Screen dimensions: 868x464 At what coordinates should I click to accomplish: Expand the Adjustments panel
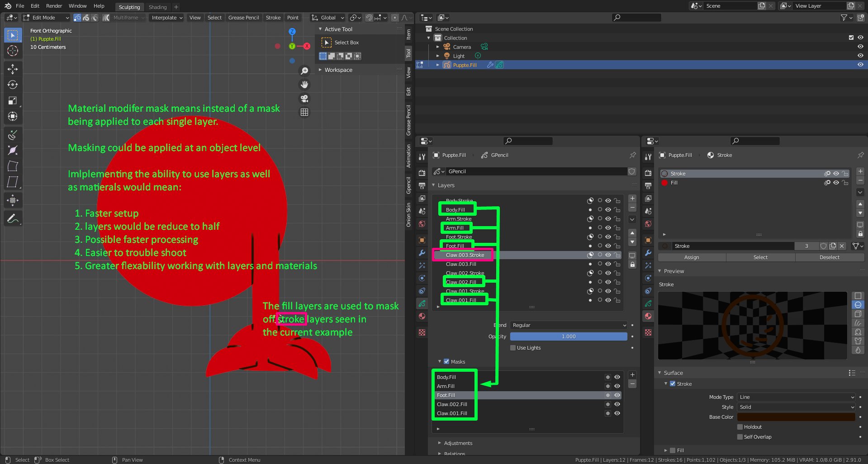tap(458, 443)
